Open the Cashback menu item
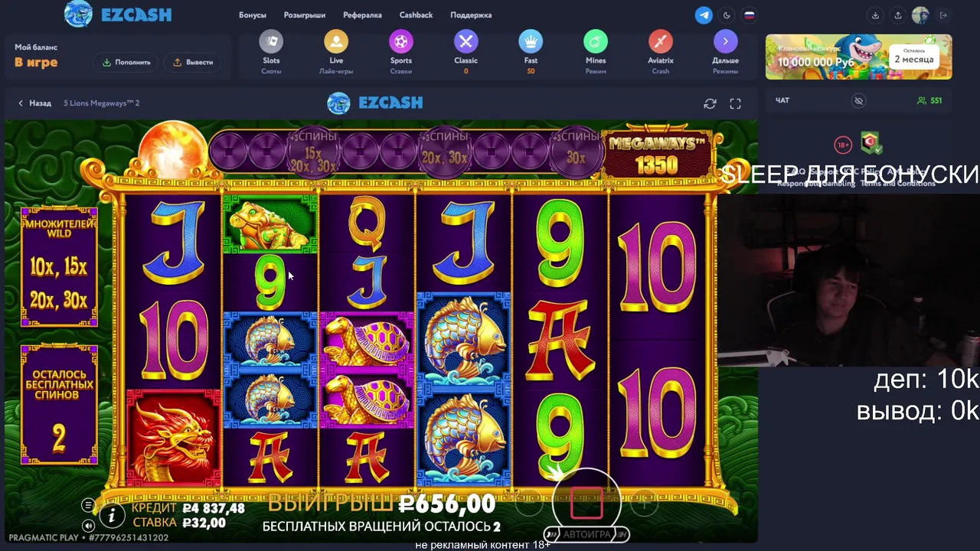Image resolution: width=980 pixels, height=551 pixels. (x=416, y=15)
